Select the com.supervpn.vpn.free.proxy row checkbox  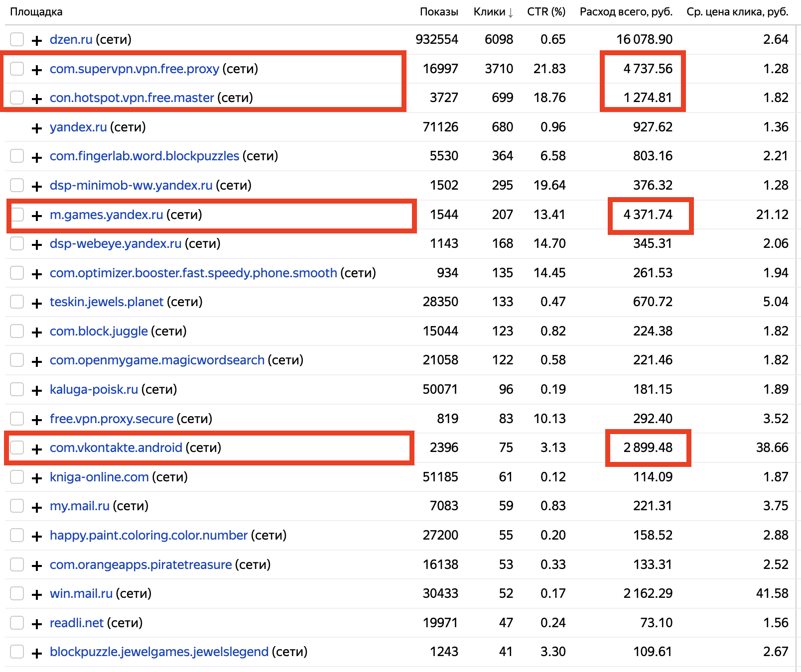(x=17, y=69)
